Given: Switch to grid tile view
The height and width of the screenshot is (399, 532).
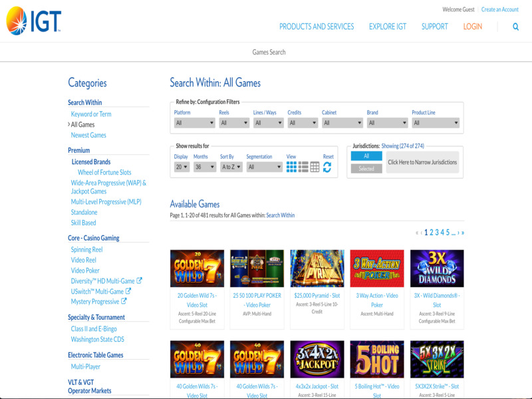Looking at the screenshot, I should [x=291, y=167].
